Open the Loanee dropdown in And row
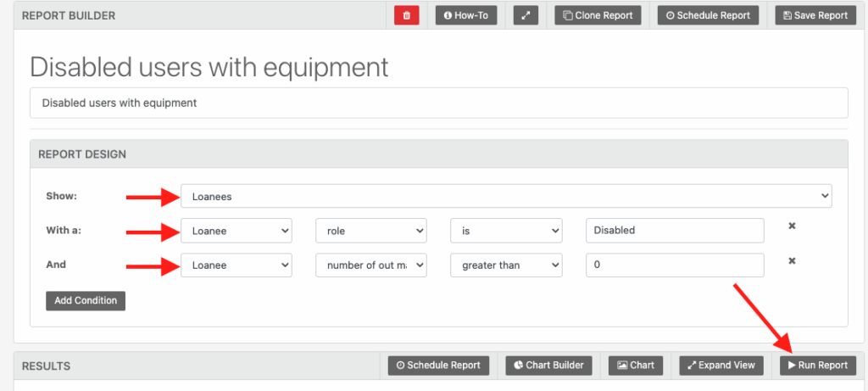The height and width of the screenshot is (391, 868). [236, 265]
